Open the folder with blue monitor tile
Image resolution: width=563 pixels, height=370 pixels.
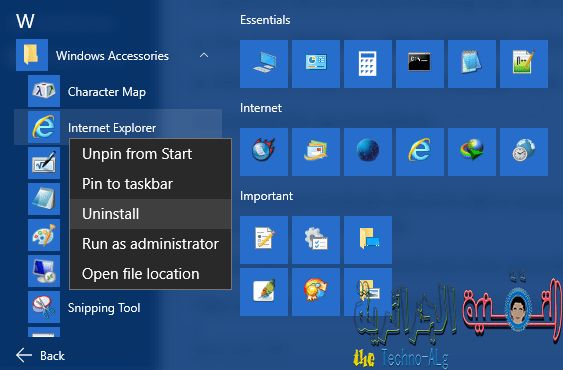click(368, 240)
